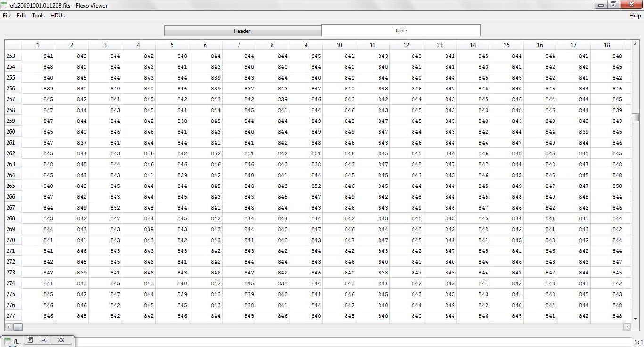
Task: Open the Help menu
Action: coord(635,16)
